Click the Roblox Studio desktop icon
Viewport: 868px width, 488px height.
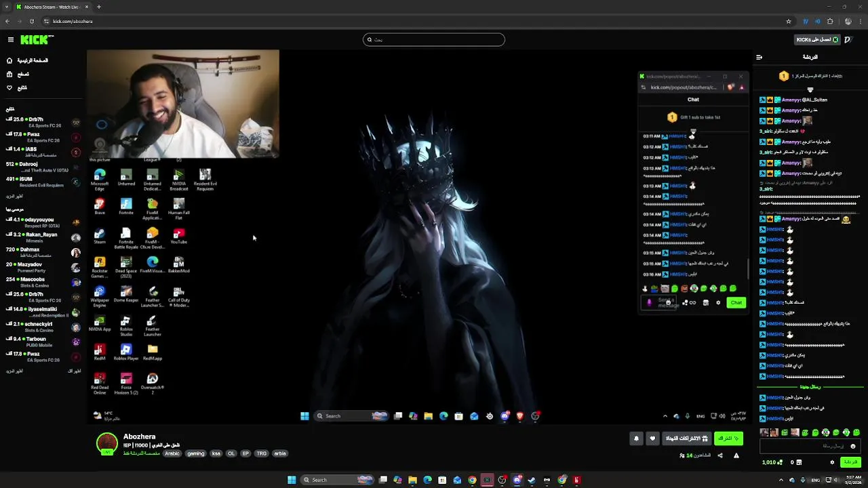coord(126,325)
